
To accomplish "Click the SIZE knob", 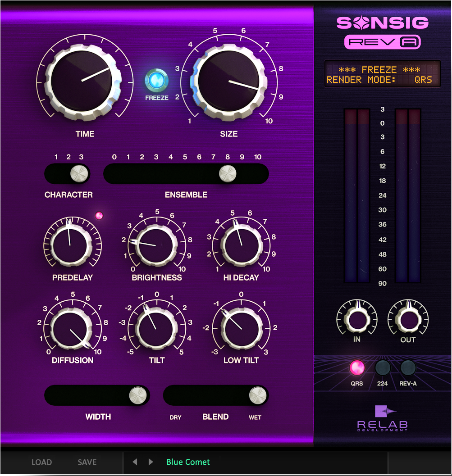I will pyautogui.click(x=228, y=81).
